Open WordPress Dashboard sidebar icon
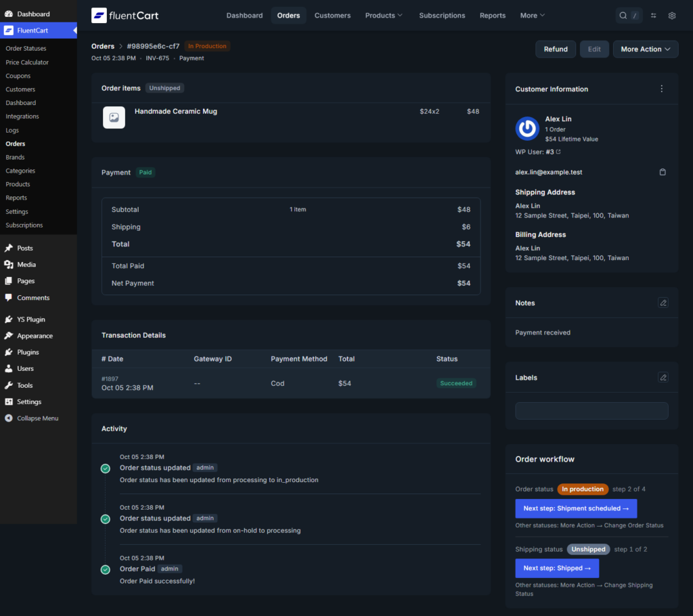 (x=8, y=14)
